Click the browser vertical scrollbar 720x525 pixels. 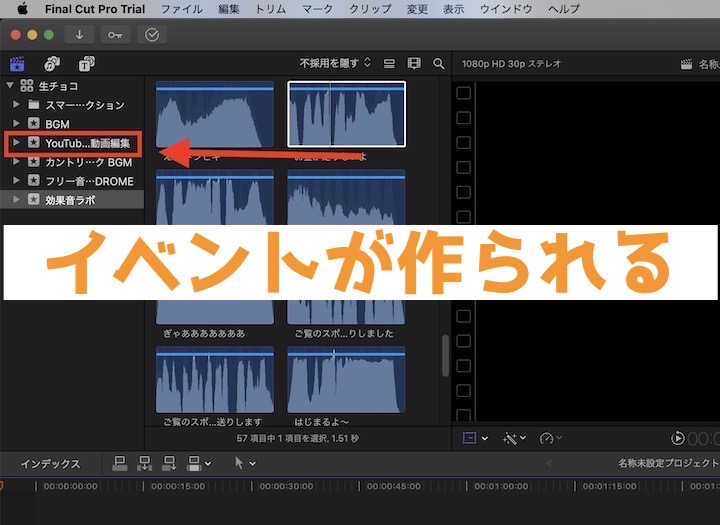point(445,356)
